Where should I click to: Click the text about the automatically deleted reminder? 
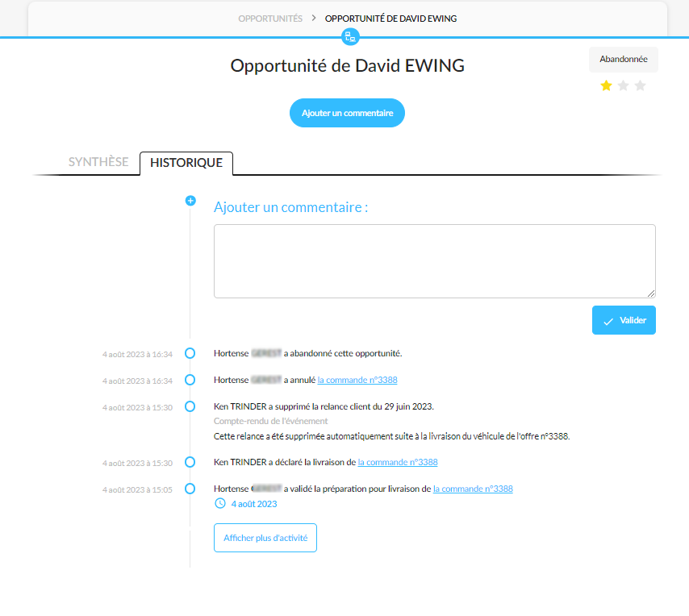pos(391,436)
